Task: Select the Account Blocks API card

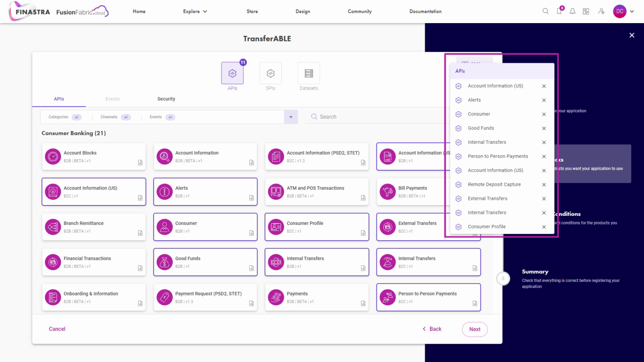Action: (x=94, y=156)
